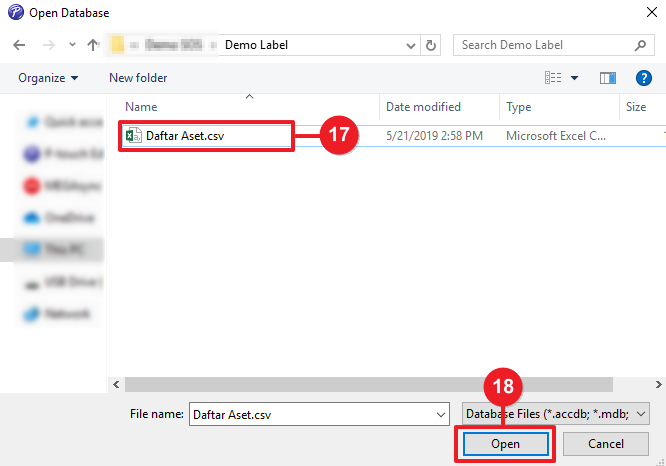Click in the Search Demo Label field
The height and width of the screenshot is (466, 666).
coord(540,45)
